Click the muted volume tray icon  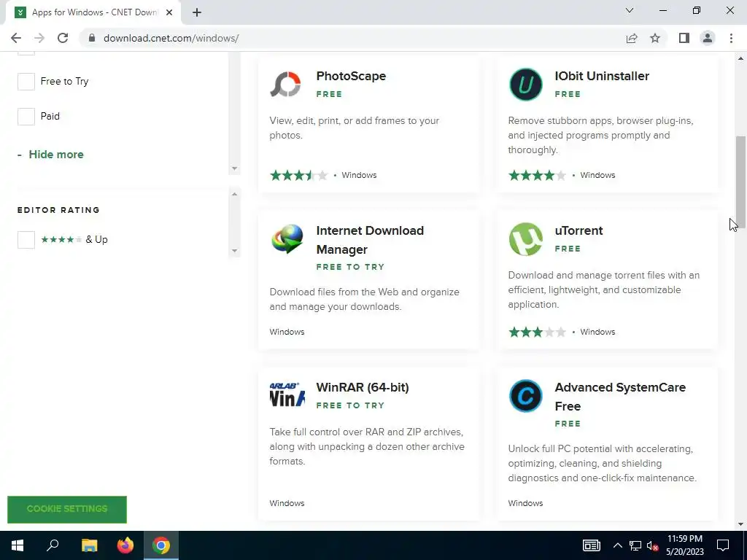click(653, 545)
